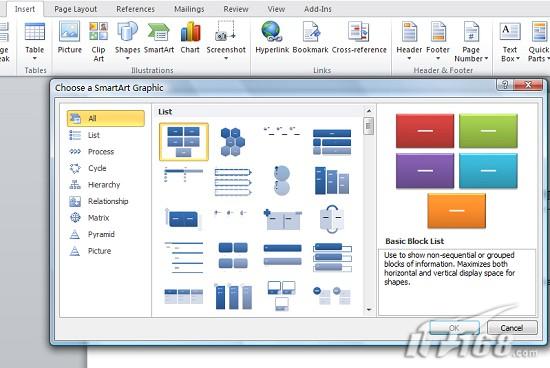Click the Bookmark icon in Links
The image size is (550, 368).
tap(310, 32)
